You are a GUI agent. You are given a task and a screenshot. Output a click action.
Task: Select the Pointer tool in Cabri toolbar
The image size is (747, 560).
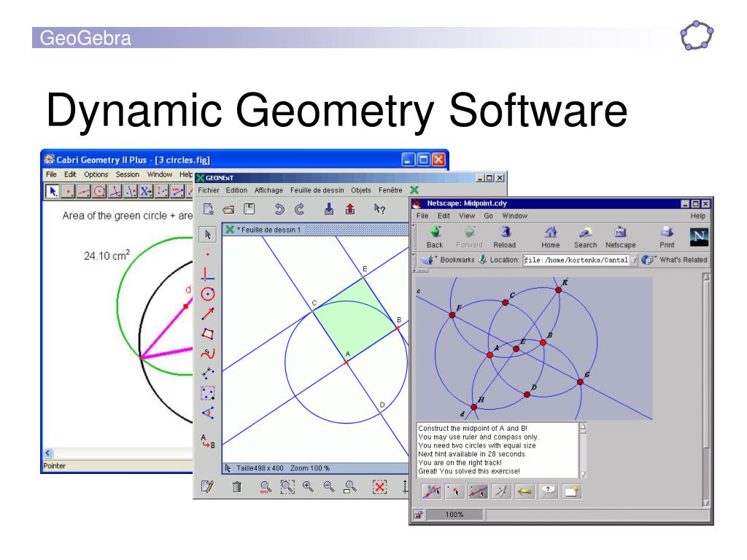[x=53, y=192]
